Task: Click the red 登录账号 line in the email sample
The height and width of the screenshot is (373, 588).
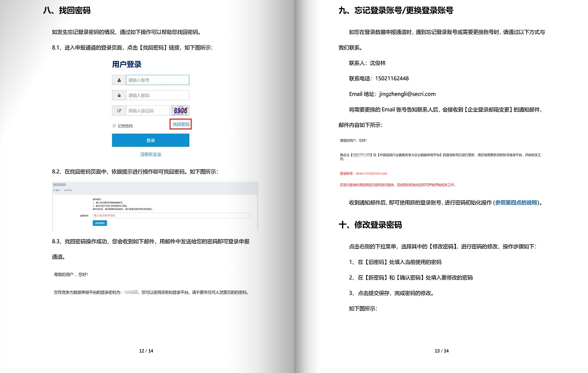Action: (x=363, y=174)
